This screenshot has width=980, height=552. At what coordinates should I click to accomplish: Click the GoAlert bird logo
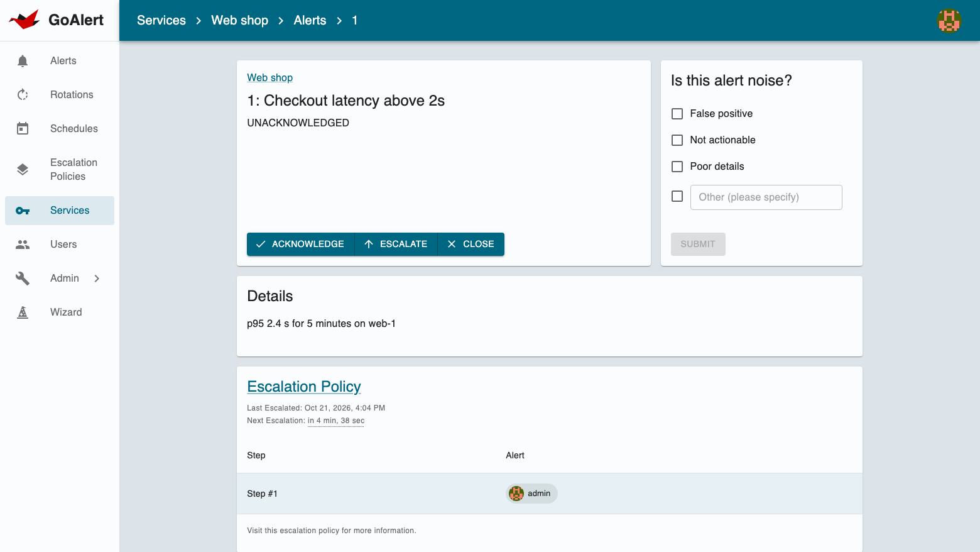24,19
